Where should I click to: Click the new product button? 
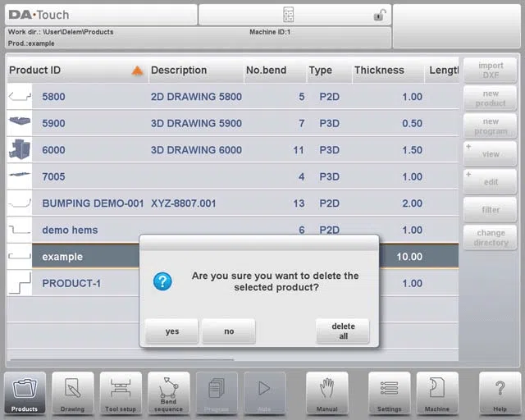tap(491, 98)
